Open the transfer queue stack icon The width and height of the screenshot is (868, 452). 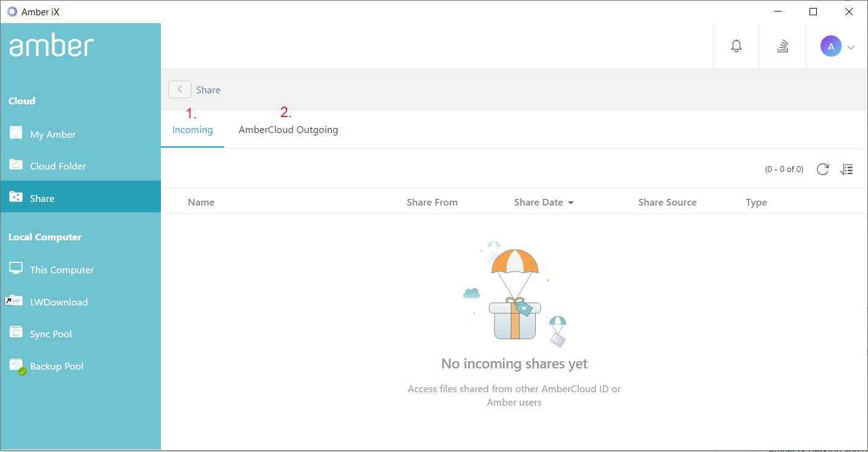coord(783,46)
